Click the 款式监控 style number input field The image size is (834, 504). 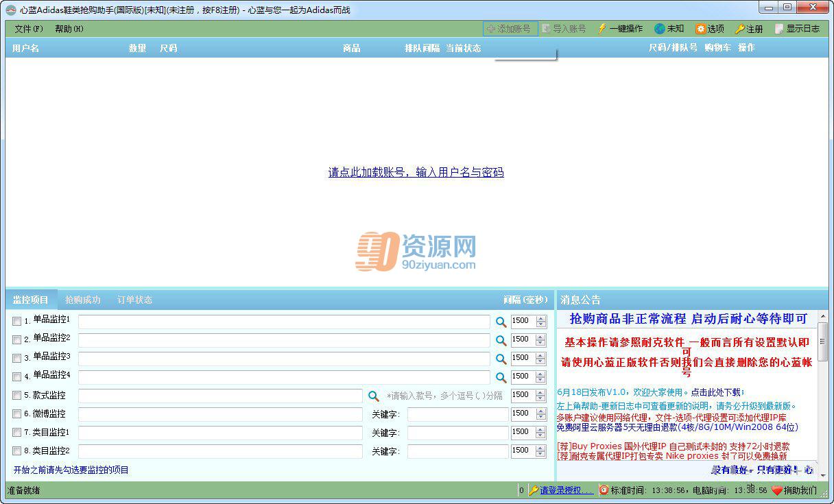[220, 396]
